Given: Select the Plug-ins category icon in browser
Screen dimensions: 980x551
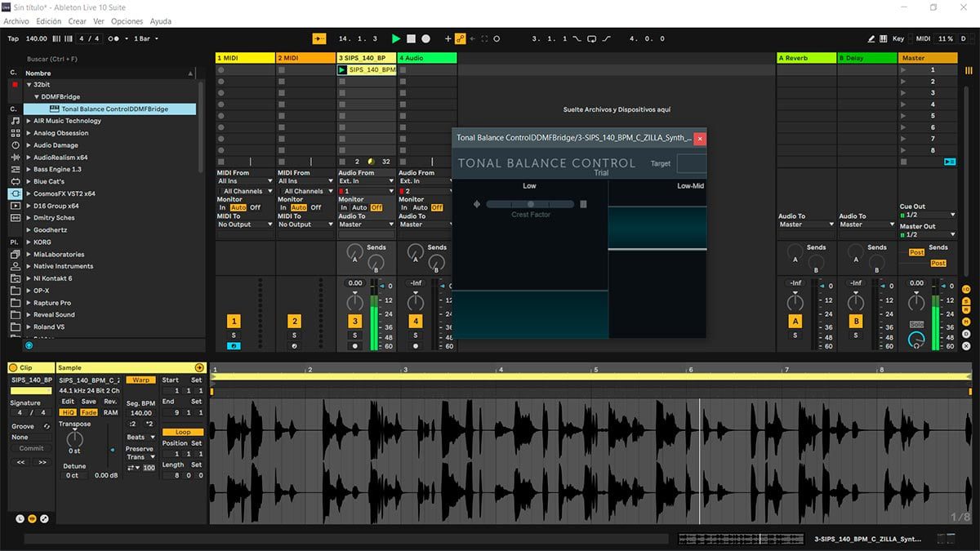Looking at the screenshot, I should (x=16, y=194).
